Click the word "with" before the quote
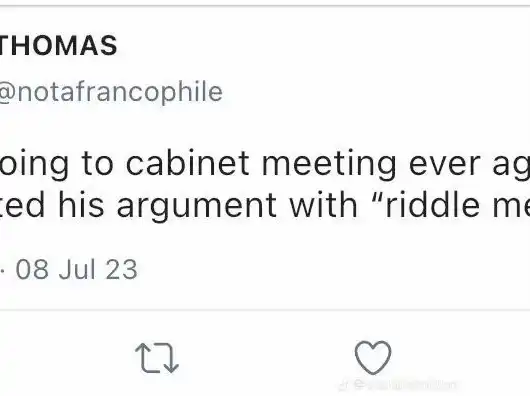530x396 pixels. point(323,204)
